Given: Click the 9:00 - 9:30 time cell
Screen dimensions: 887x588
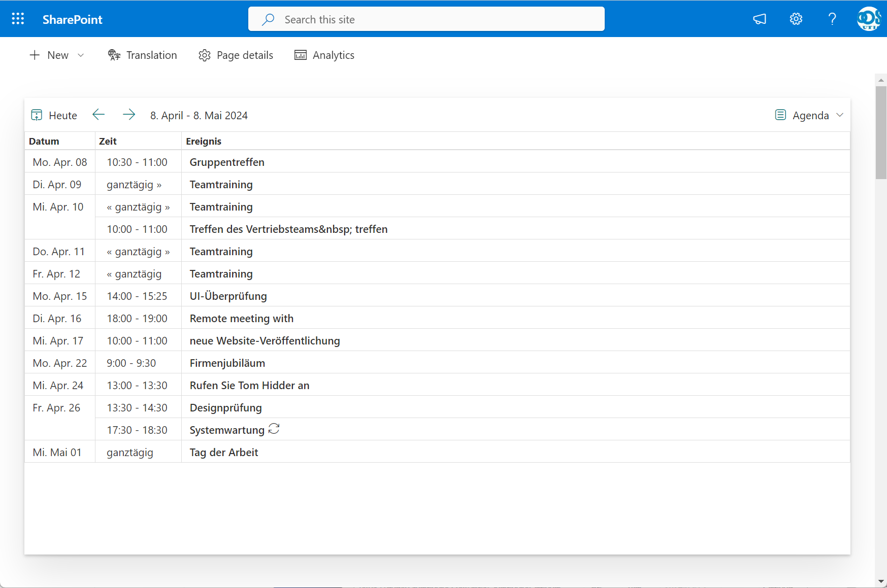Looking at the screenshot, I should (137, 363).
